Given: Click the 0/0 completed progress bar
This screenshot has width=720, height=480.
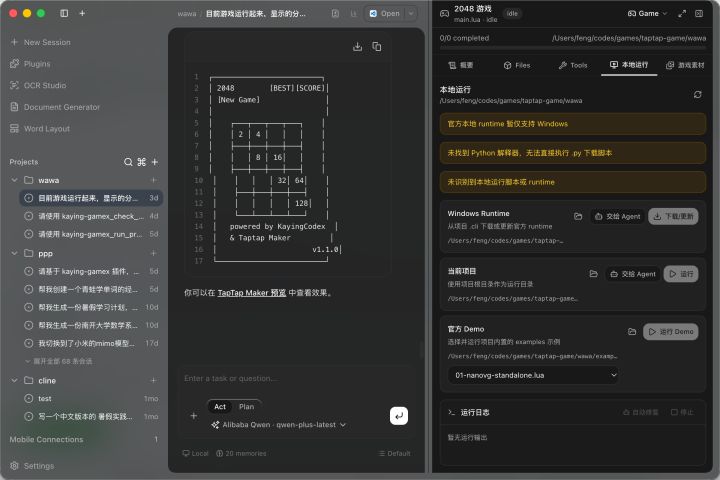Looking at the screenshot, I should tap(573, 47).
